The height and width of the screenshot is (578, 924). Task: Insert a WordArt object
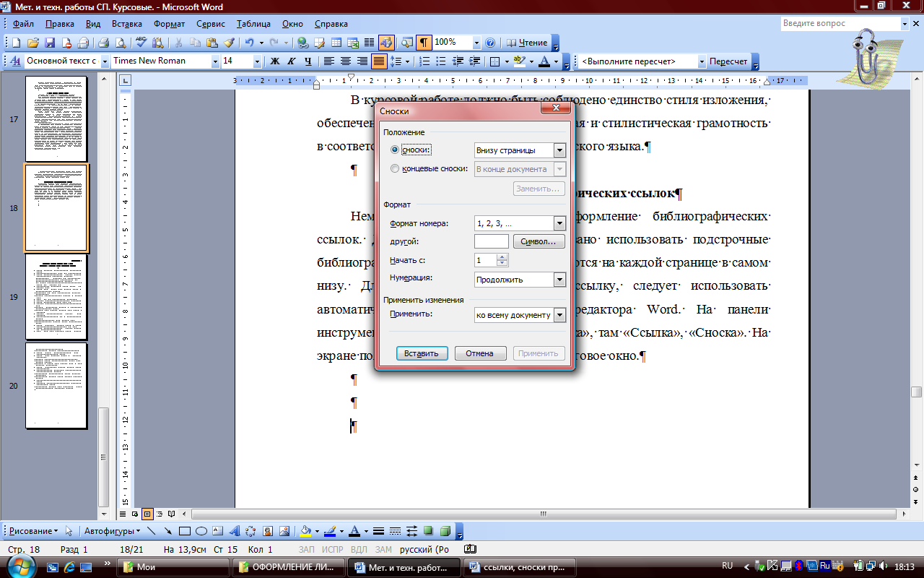pyautogui.click(x=235, y=531)
